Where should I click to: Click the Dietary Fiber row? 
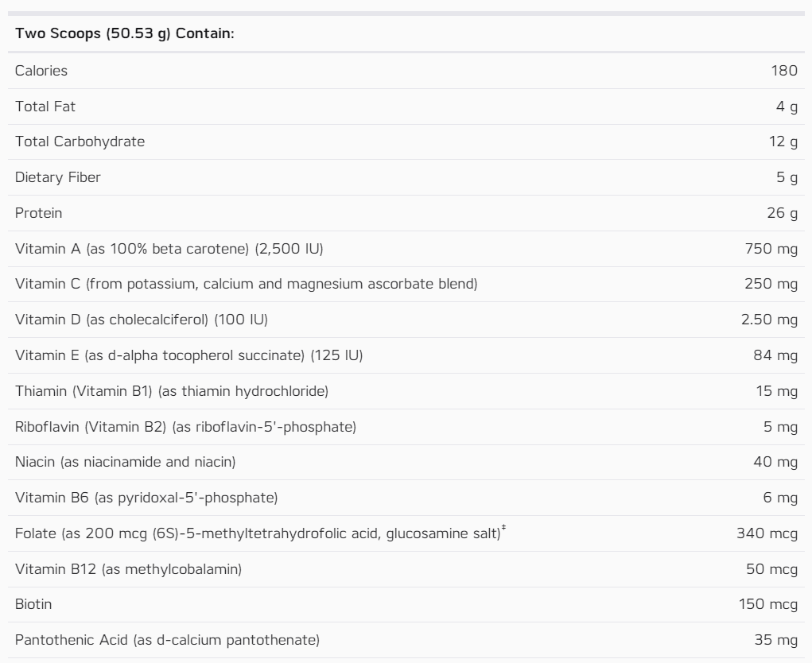pos(406,177)
